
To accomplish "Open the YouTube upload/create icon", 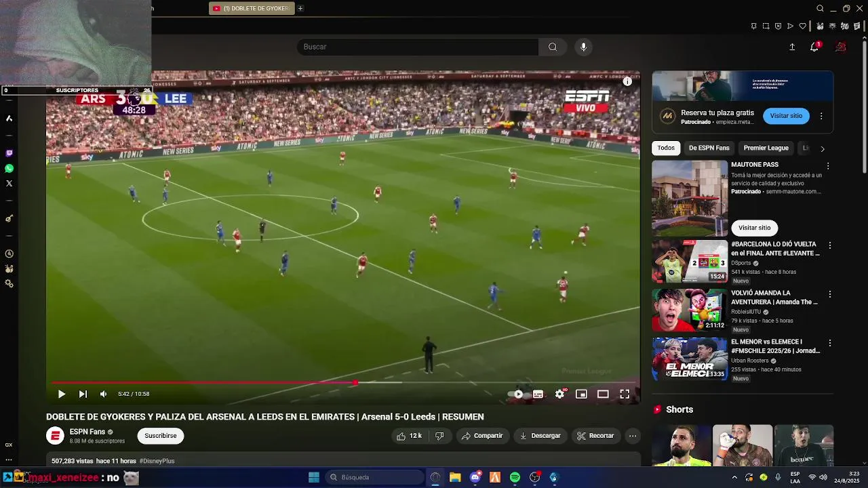I will tap(792, 47).
